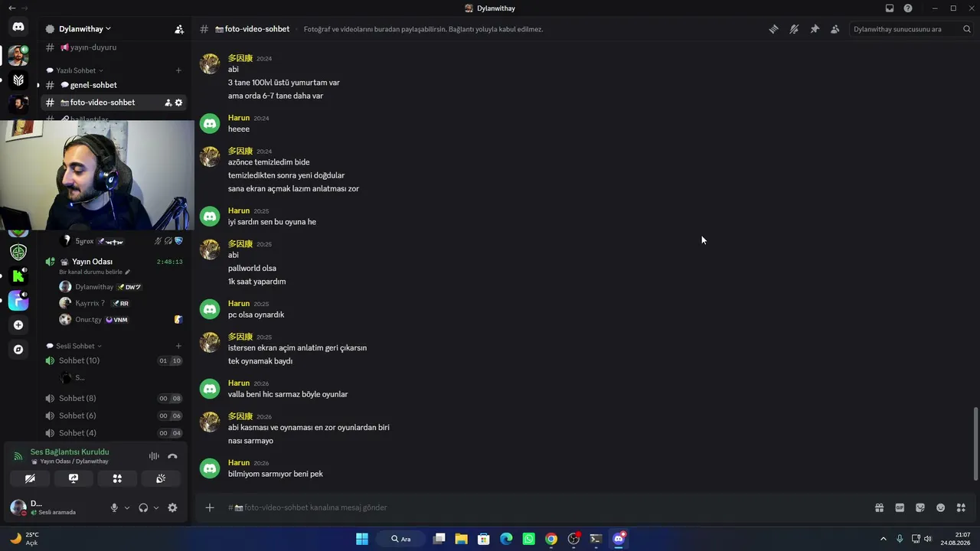Type a message in foto-video-sohbet
Screen dimensions: 980x551
(536, 507)
